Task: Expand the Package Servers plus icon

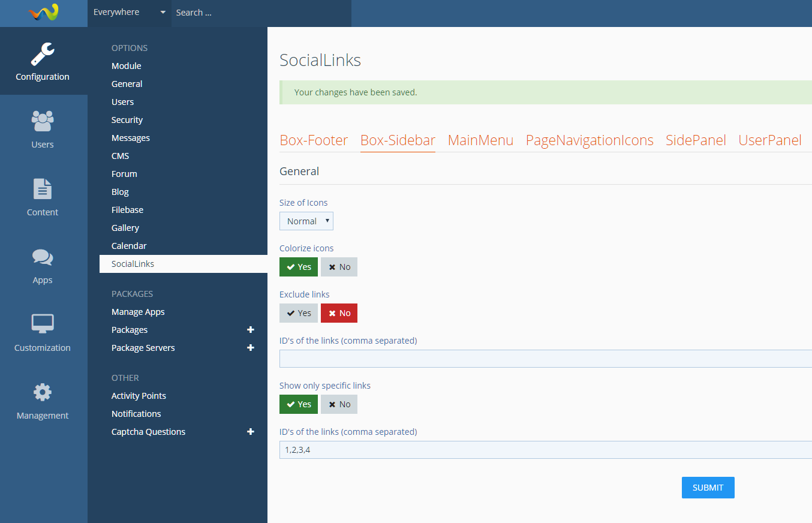Action: 251,348
